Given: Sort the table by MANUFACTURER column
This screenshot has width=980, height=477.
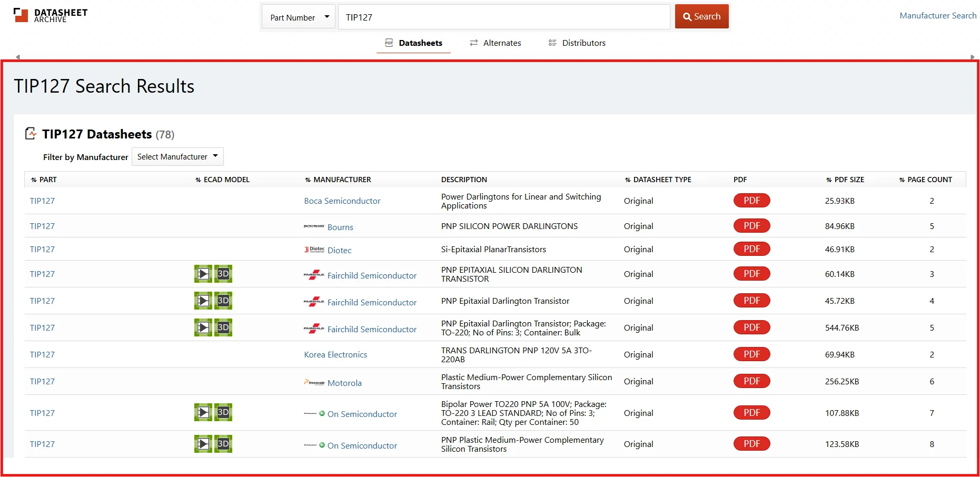Looking at the screenshot, I should [338, 180].
